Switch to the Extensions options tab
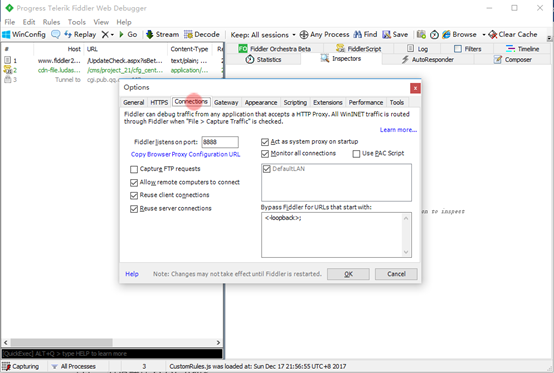Viewport: 554px width, 373px height. point(328,102)
